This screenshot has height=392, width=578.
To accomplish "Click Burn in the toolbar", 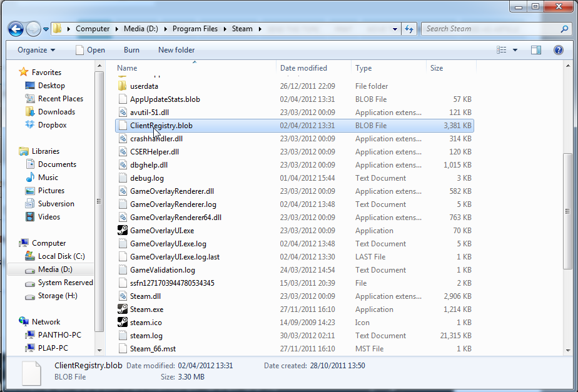I will pyautogui.click(x=131, y=50).
